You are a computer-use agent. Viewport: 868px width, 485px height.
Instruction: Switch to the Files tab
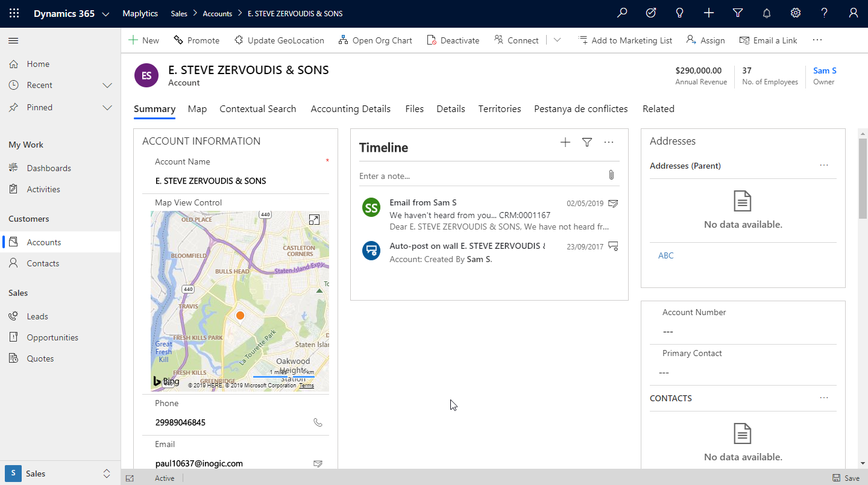[415, 109]
